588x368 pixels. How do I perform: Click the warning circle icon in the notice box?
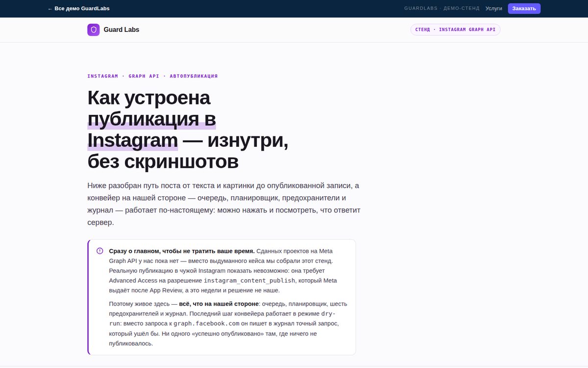pos(100,251)
